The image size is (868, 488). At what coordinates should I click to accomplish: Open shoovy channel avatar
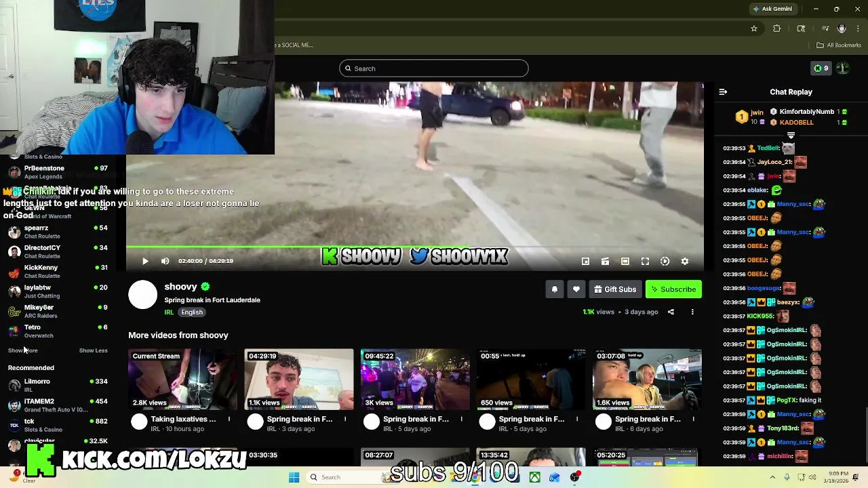[x=142, y=295]
